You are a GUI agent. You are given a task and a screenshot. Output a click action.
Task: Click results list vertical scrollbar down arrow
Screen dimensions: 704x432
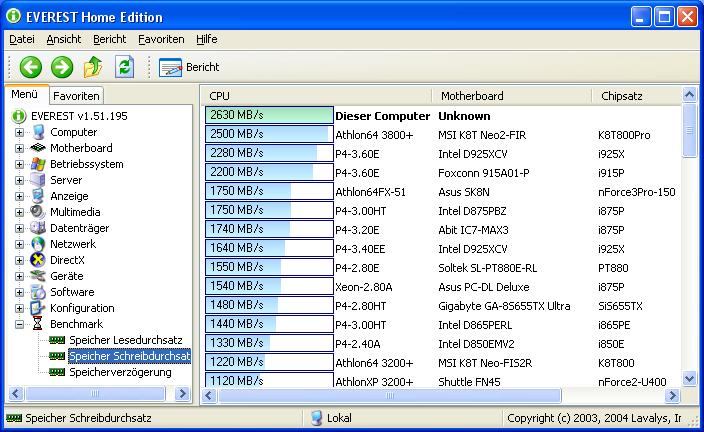pyautogui.click(x=690, y=379)
